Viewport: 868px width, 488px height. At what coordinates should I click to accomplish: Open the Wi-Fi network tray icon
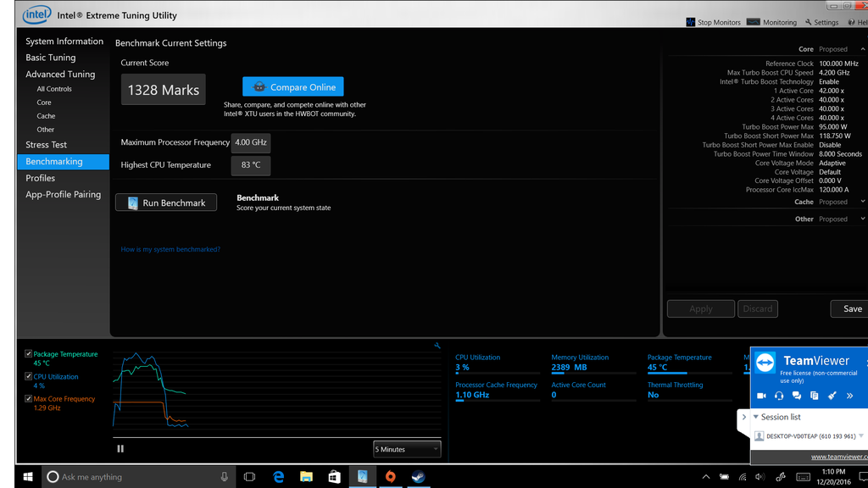[x=743, y=477]
